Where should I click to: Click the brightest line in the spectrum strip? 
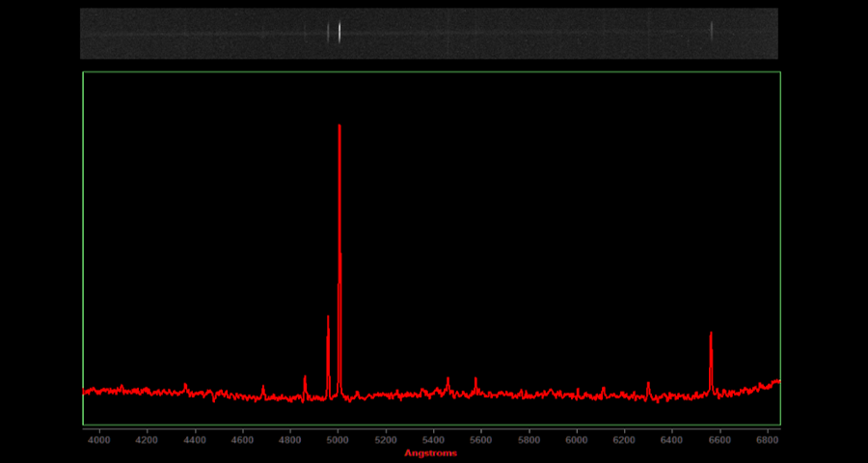pyautogui.click(x=339, y=32)
